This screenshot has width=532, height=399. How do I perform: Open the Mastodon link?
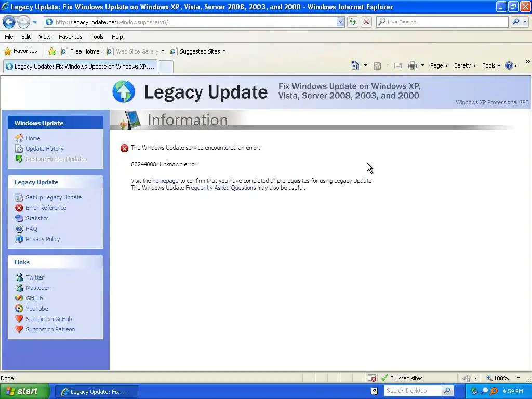point(38,288)
